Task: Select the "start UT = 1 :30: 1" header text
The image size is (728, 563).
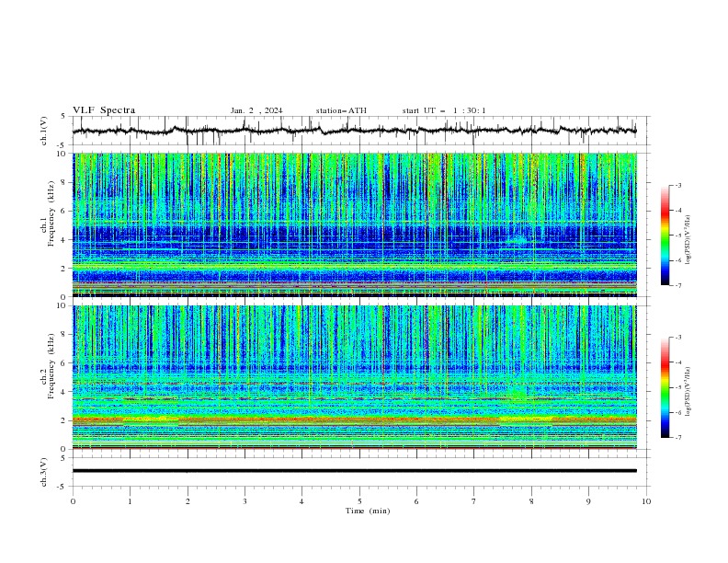Action: click(444, 110)
